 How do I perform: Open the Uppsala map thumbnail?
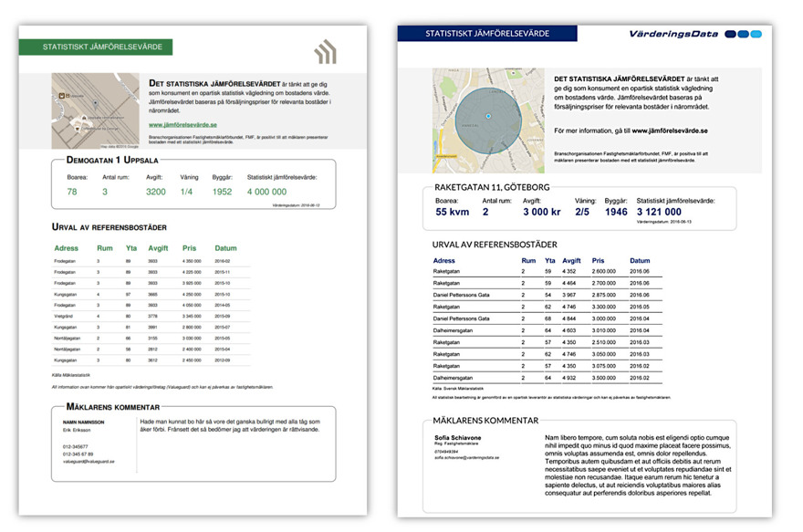[95, 110]
